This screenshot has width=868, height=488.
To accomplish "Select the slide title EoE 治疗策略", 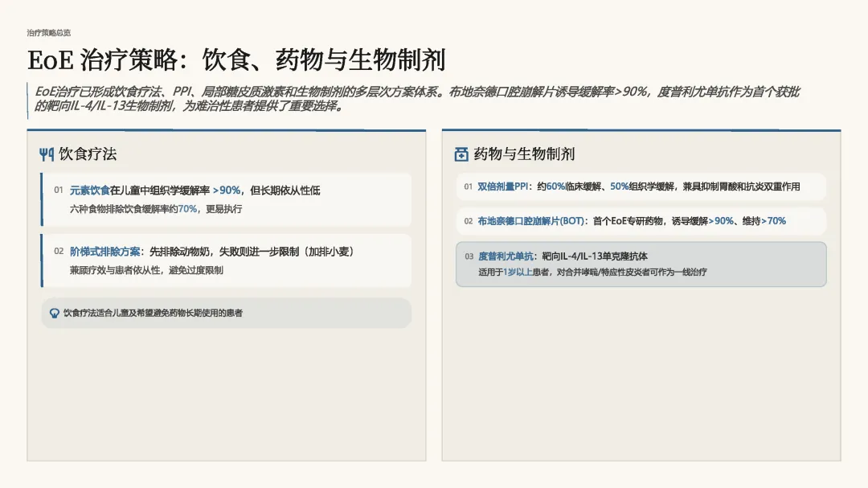I will (235, 59).
